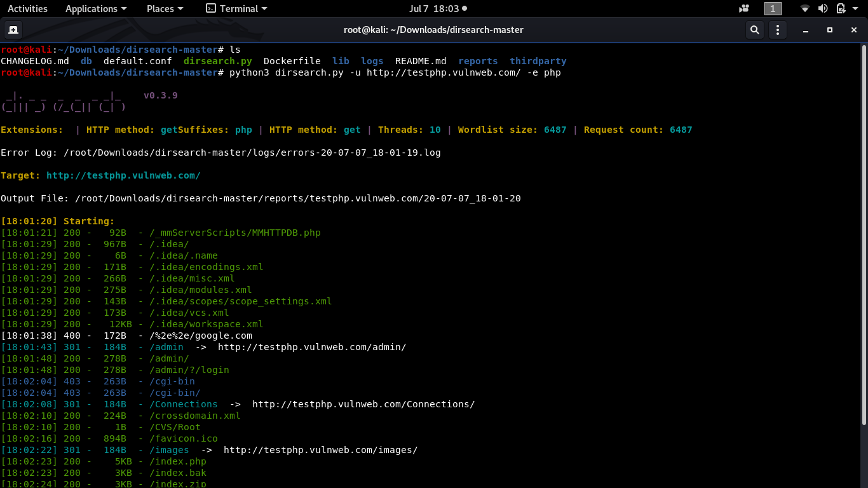Open the Activities overview
Image resolution: width=868 pixels, height=488 pixels.
tap(27, 9)
